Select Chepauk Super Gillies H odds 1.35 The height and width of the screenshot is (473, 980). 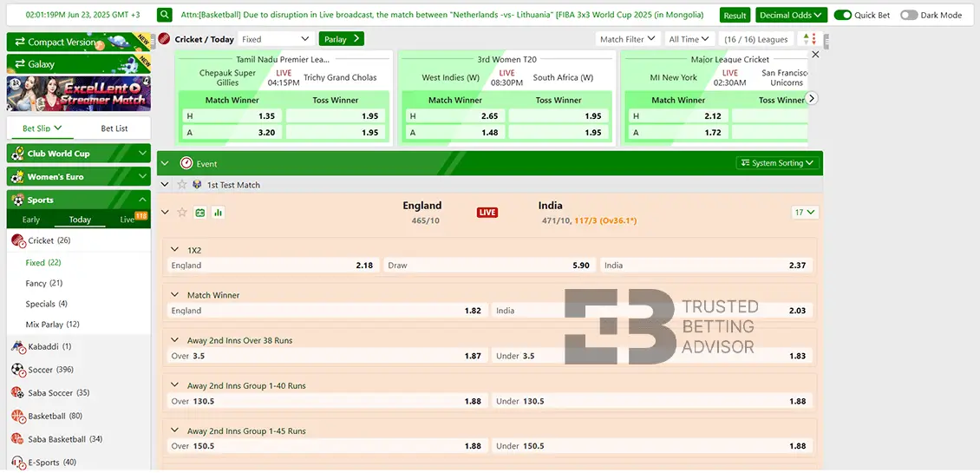coord(232,115)
